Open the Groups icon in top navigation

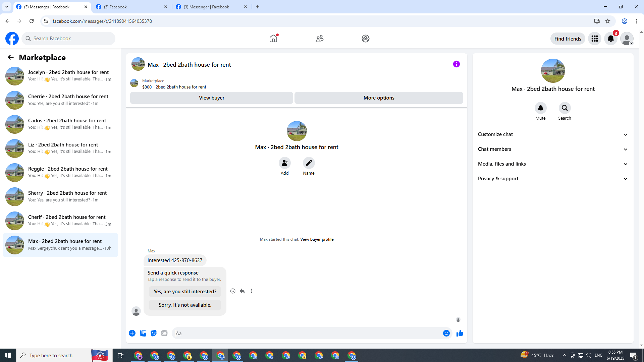click(x=366, y=39)
